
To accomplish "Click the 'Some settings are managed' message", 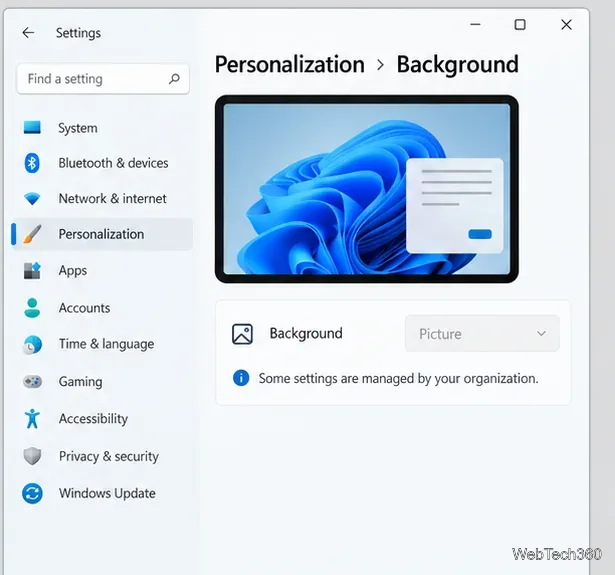I will (398, 378).
